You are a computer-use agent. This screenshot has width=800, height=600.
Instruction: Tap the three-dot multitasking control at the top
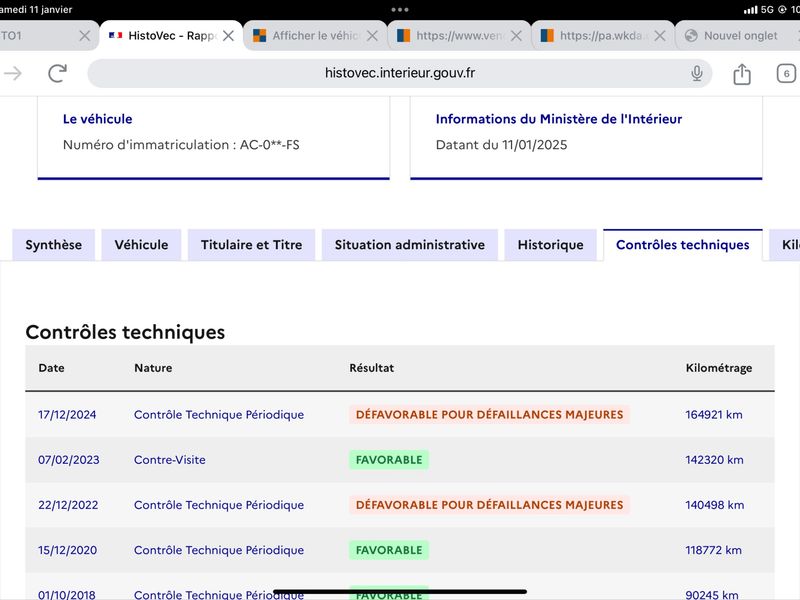[399, 10]
